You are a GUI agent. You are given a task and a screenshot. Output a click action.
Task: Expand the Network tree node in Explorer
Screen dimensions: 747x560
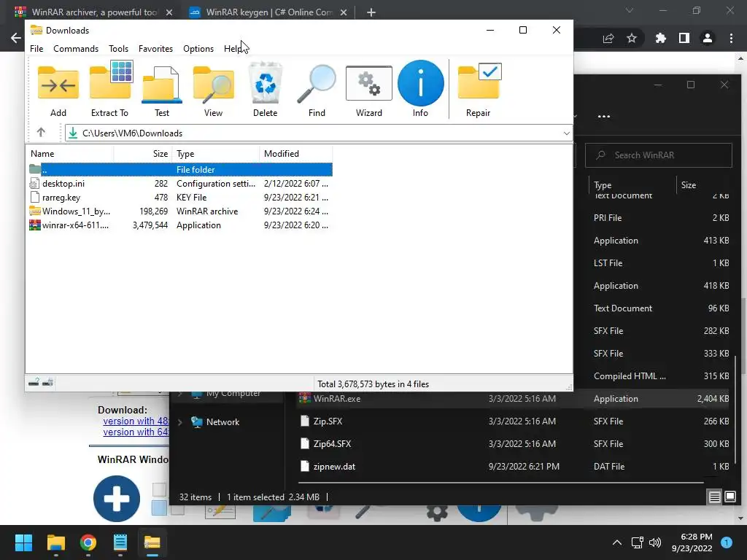pos(180,422)
